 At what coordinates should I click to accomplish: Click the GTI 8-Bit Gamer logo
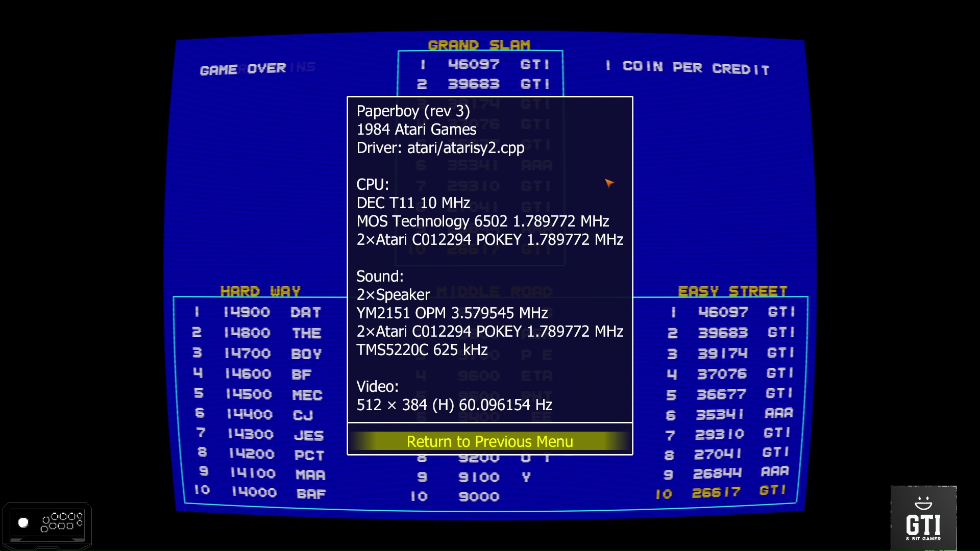[923, 525]
